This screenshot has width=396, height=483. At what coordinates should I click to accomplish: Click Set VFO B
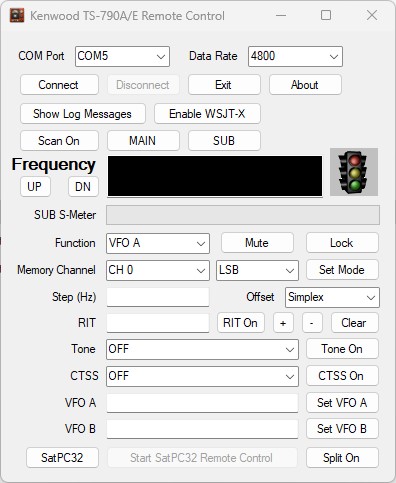(342, 429)
